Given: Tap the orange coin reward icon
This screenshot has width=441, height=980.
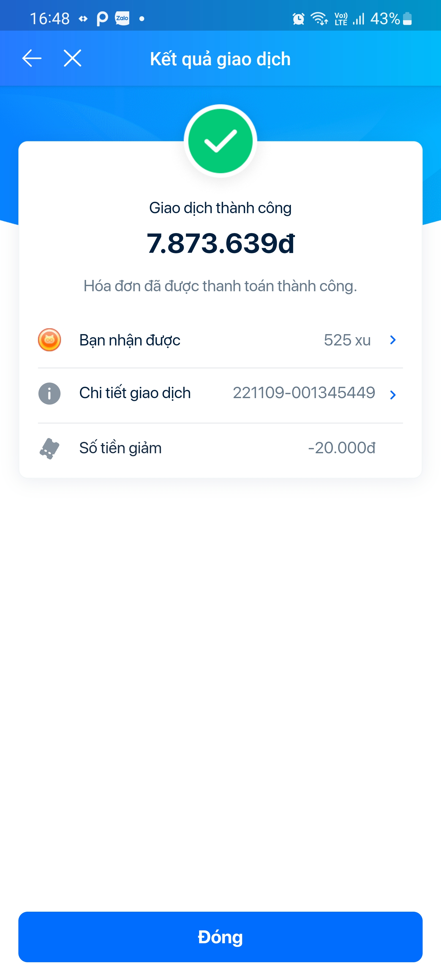Looking at the screenshot, I should pos(50,340).
